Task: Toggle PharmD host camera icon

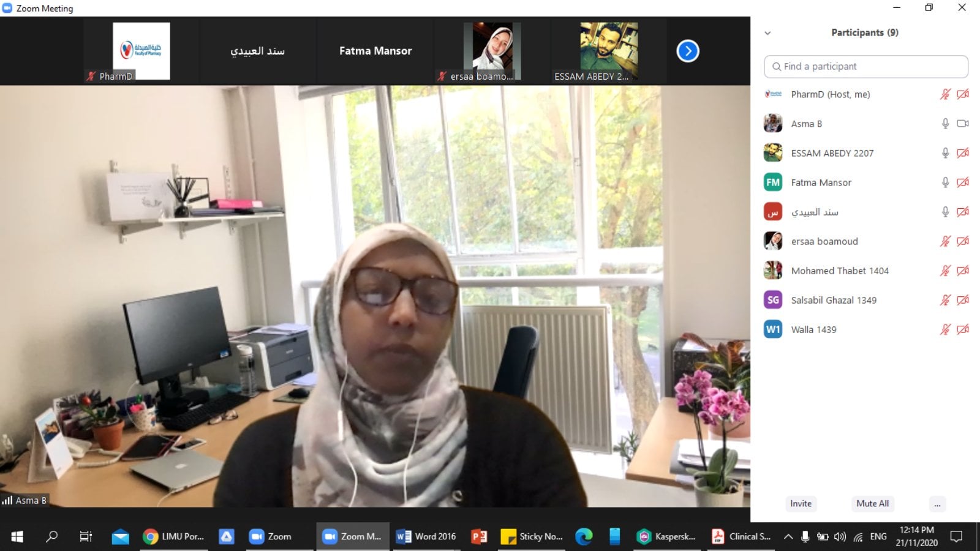Action: pos(963,94)
